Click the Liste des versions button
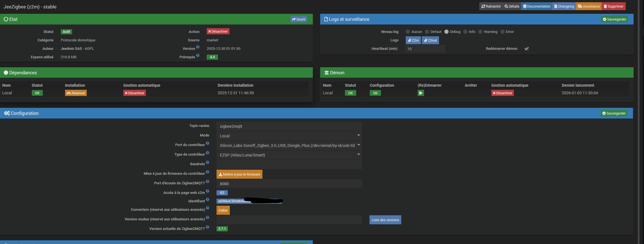644x244 pixels. pyautogui.click(x=385, y=220)
